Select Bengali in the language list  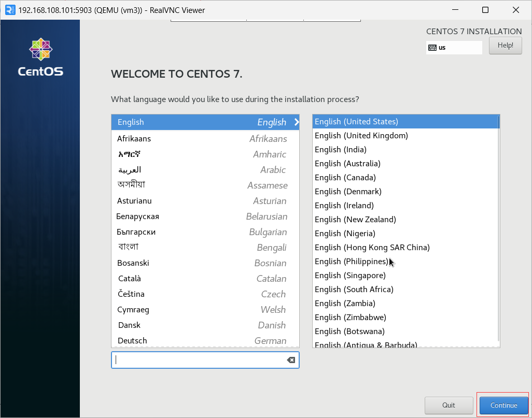coord(205,248)
